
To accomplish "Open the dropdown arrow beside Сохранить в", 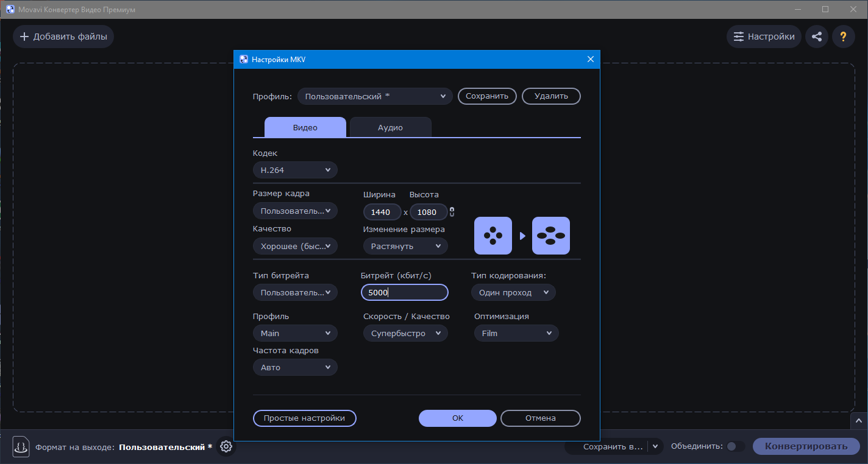I will pyautogui.click(x=655, y=446).
